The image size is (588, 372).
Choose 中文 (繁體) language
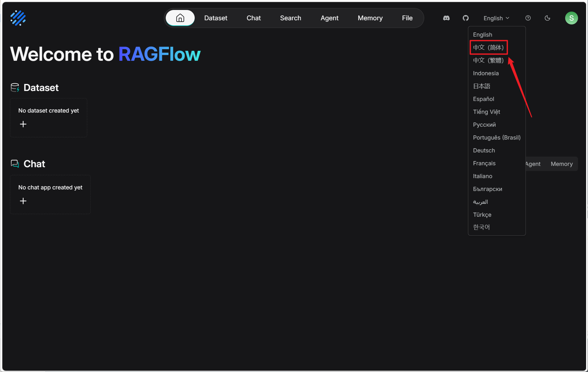(497, 60)
